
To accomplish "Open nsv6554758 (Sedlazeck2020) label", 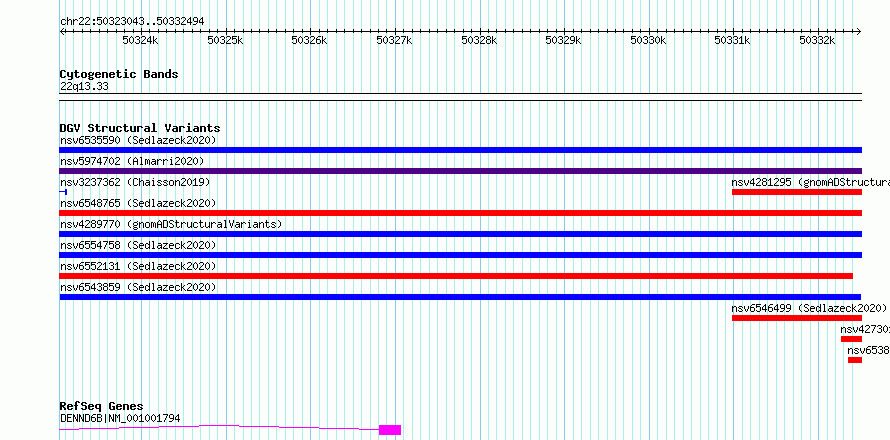I will point(138,245).
